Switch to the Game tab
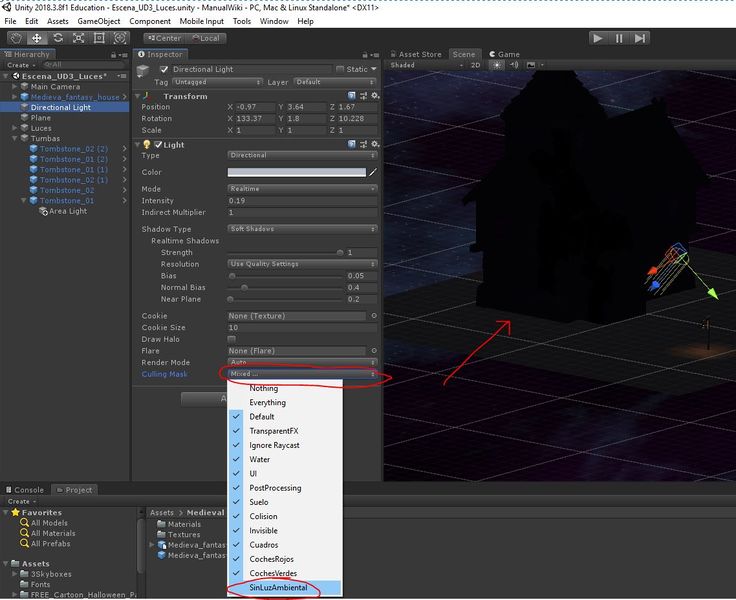Image resolution: width=736 pixels, height=600 pixels. [x=505, y=54]
